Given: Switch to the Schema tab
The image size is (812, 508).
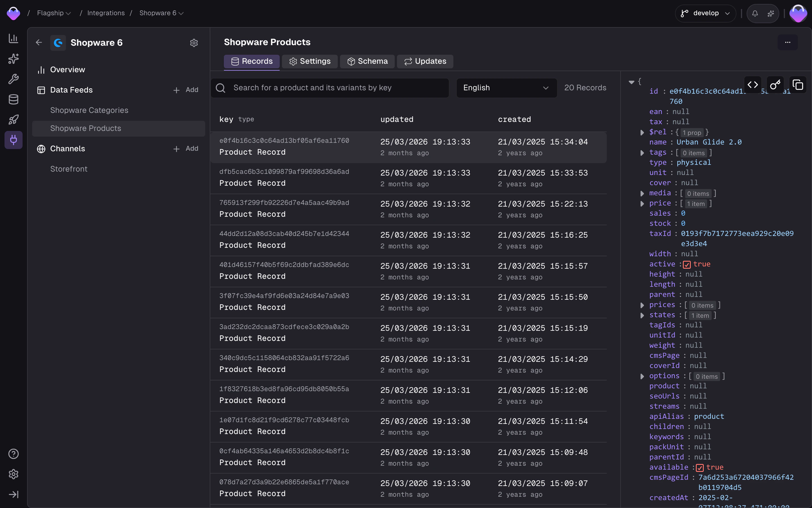Looking at the screenshot, I should tap(367, 62).
